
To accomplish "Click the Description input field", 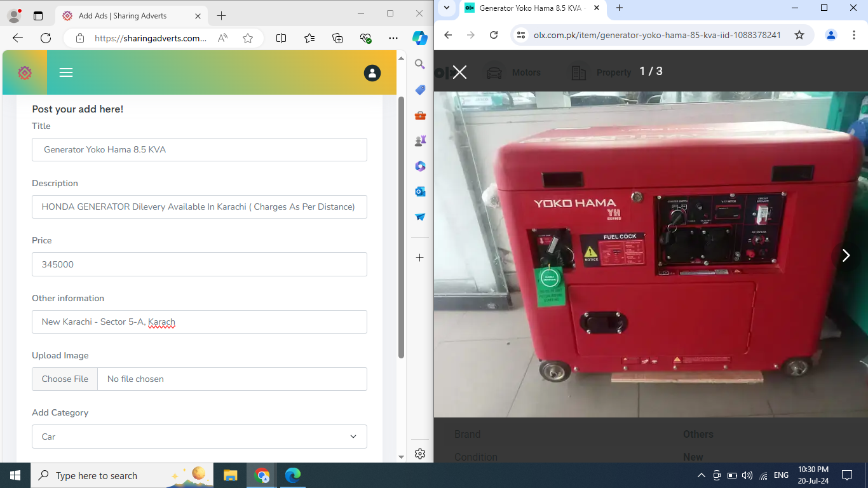I will 200,207.
